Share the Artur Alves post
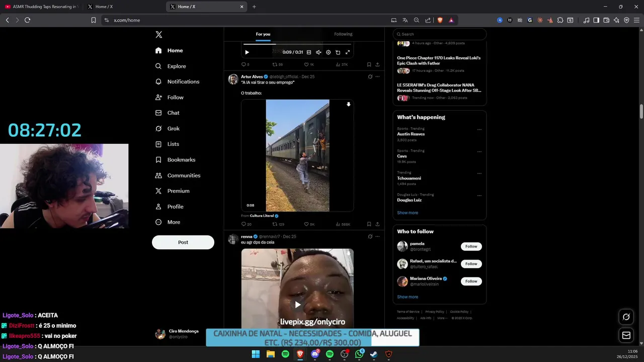 (x=377, y=224)
